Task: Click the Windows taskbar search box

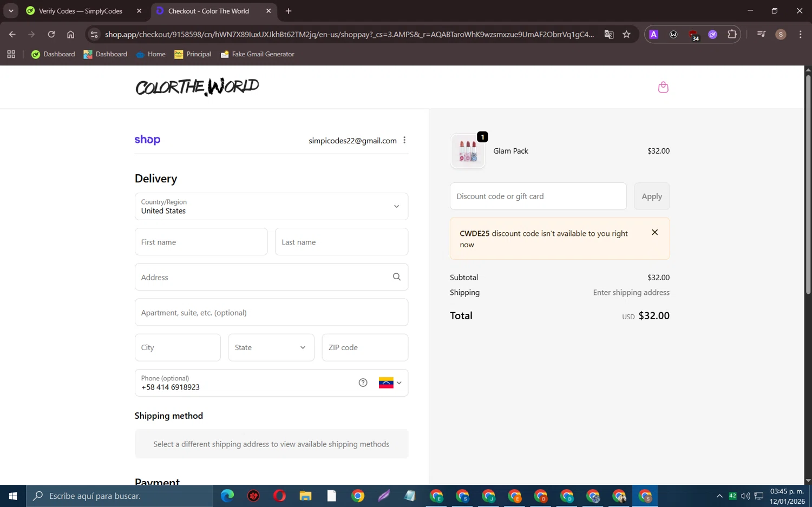Action: tap(120, 496)
